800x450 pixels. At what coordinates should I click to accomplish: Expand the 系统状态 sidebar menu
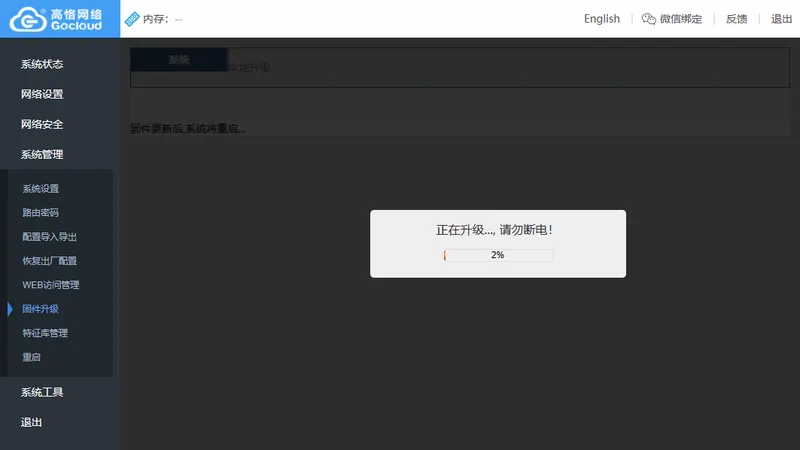(x=42, y=64)
